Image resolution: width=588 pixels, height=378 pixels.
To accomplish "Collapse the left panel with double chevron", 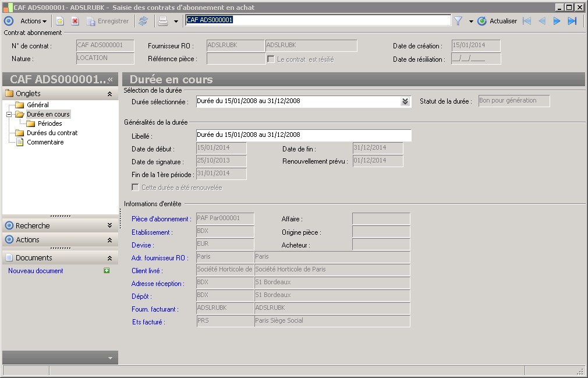I will click(110, 79).
